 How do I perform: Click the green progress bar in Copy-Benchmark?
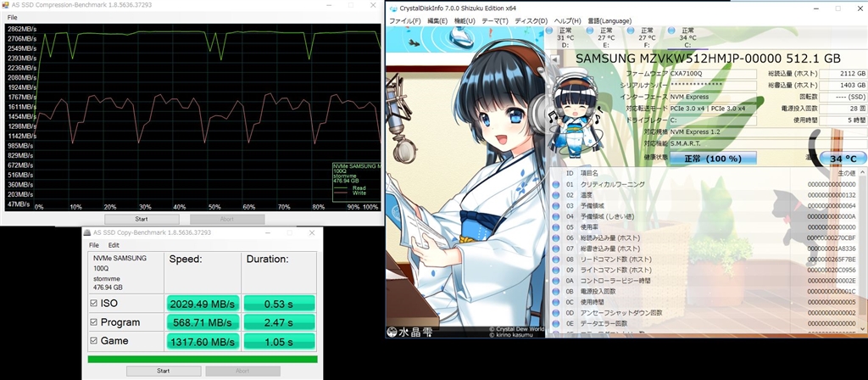point(203,359)
